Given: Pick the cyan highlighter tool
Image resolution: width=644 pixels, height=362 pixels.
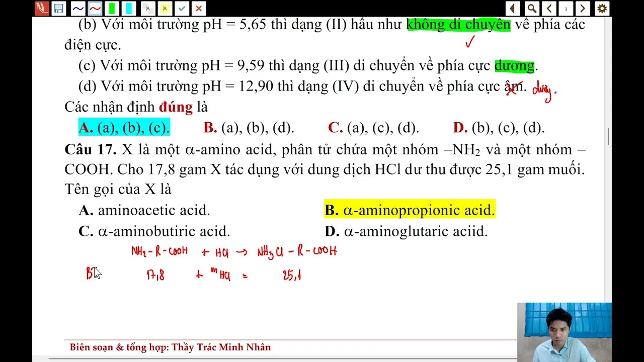Looking at the screenshot, I should [x=129, y=8].
